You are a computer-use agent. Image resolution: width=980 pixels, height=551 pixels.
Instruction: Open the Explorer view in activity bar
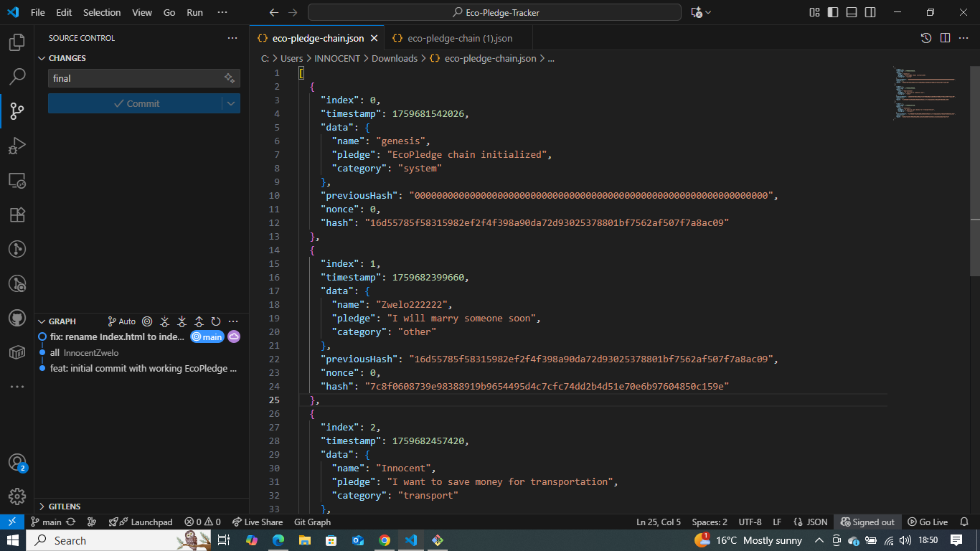(x=17, y=42)
